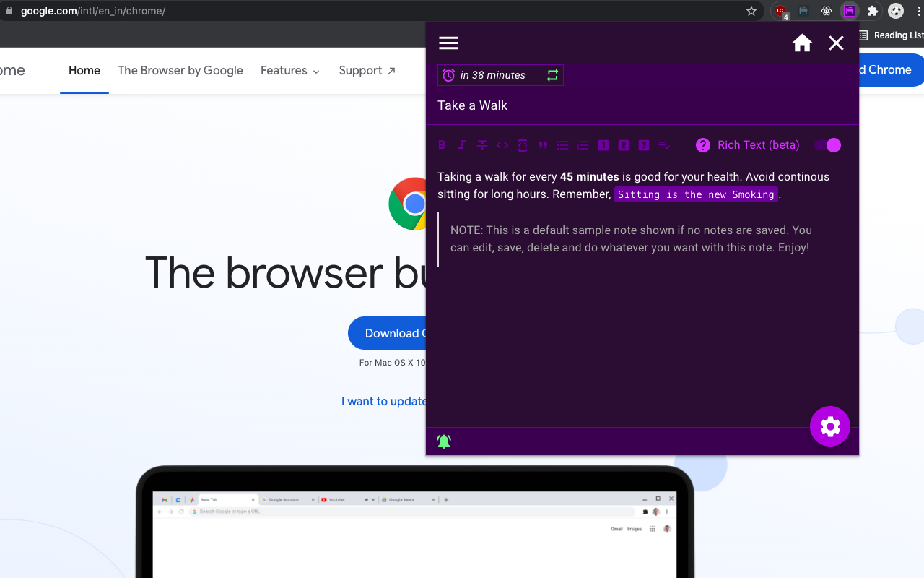This screenshot has width=924, height=578.
Task: Insert a checklist in the note
Action: (664, 145)
